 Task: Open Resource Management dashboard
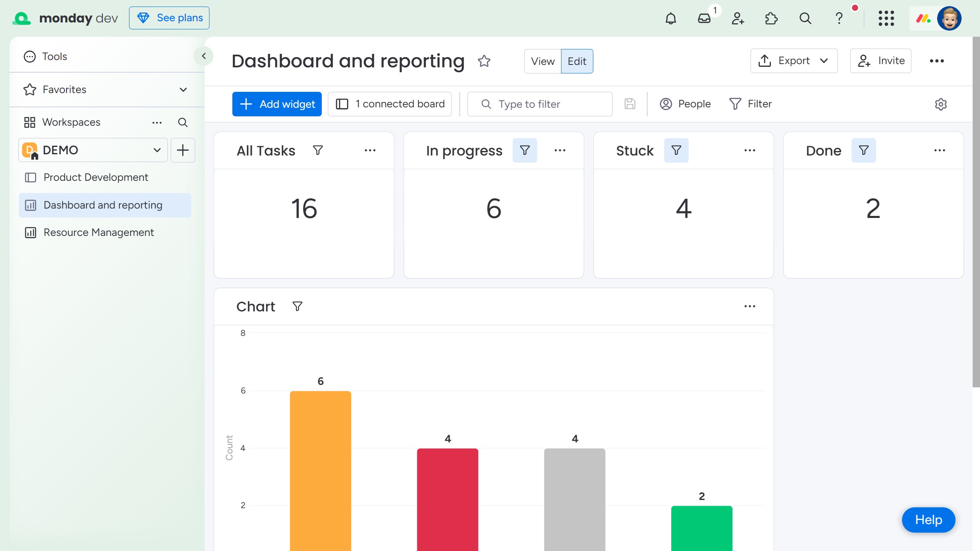[x=105, y=233]
